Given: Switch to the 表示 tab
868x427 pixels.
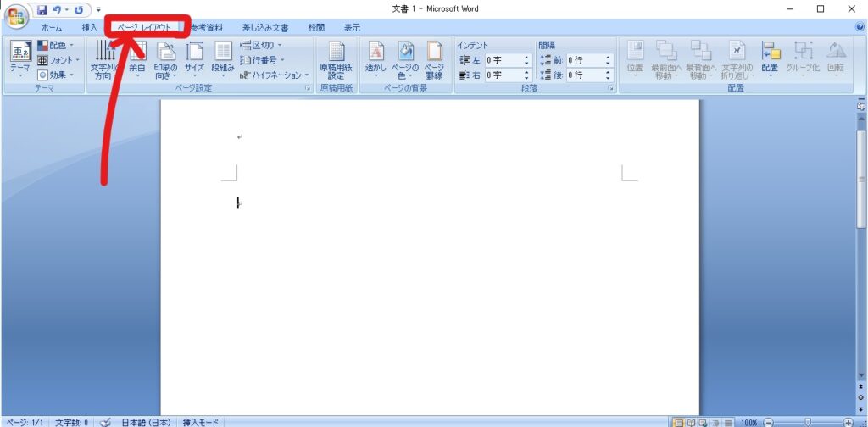Looking at the screenshot, I should 352,27.
